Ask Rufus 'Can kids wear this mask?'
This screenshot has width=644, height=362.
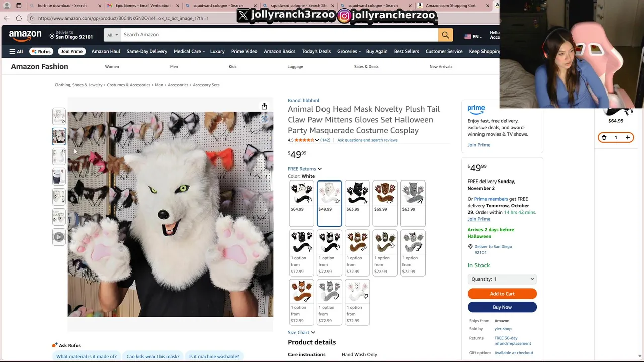click(153, 356)
